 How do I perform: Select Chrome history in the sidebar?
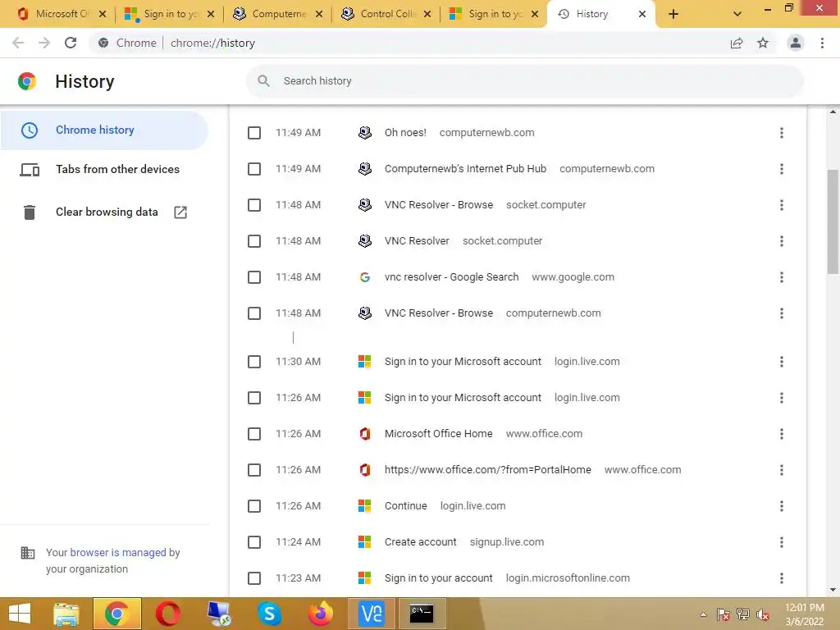click(x=104, y=130)
